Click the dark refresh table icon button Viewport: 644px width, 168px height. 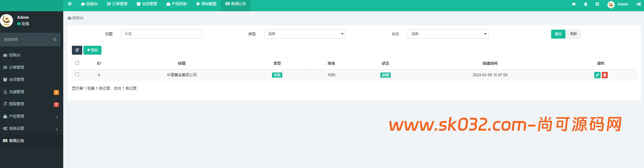(77, 50)
